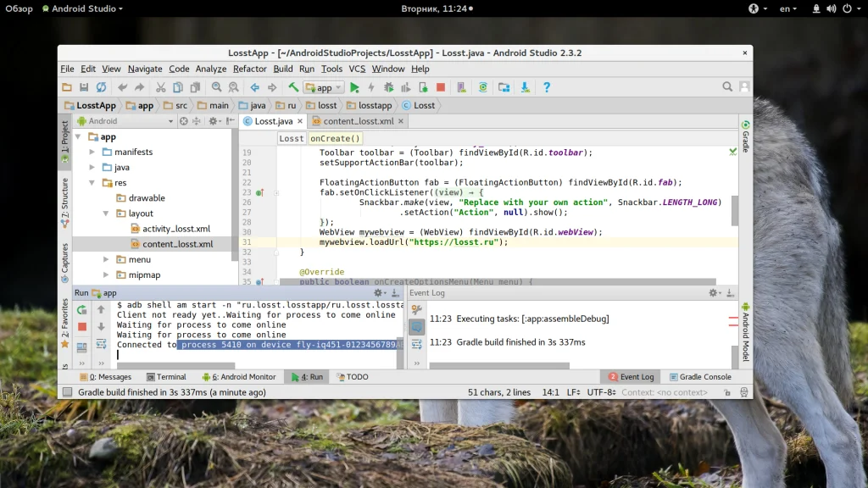Rerun app using Run panel's green arrow
The height and width of the screenshot is (488, 868).
(x=82, y=310)
